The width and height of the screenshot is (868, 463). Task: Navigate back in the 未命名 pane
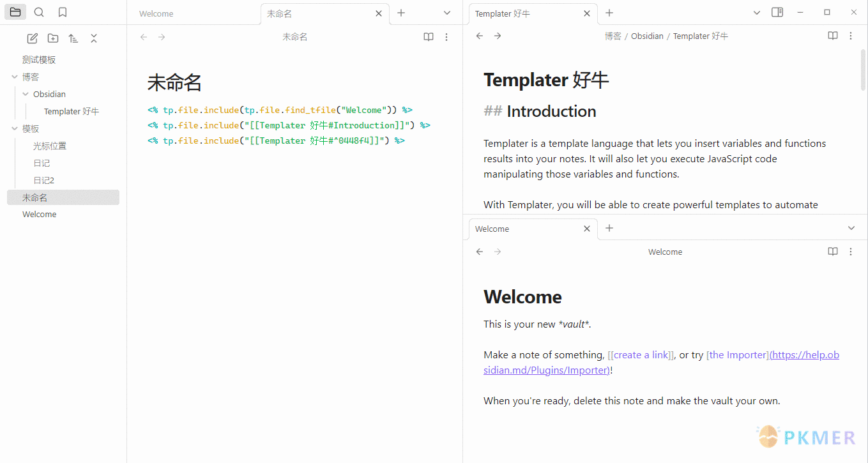144,37
